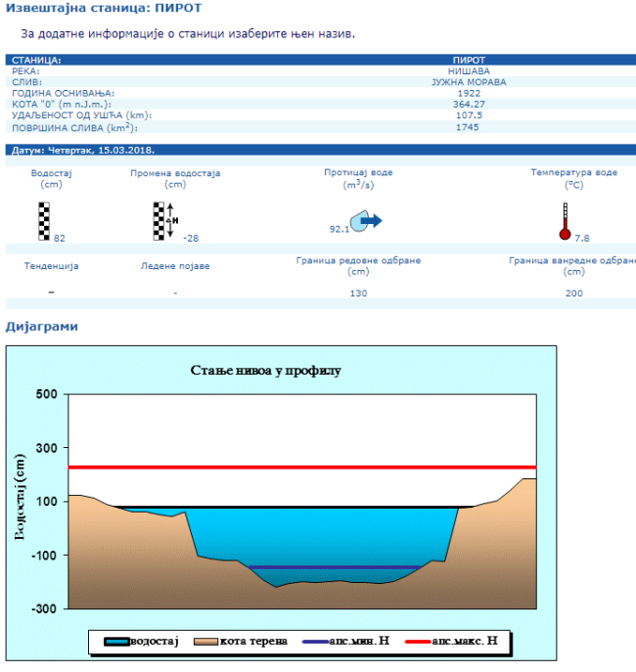This screenshot has height=672, width=636.
Task: Click the flow value 92.1
Action: pos(340,228)
